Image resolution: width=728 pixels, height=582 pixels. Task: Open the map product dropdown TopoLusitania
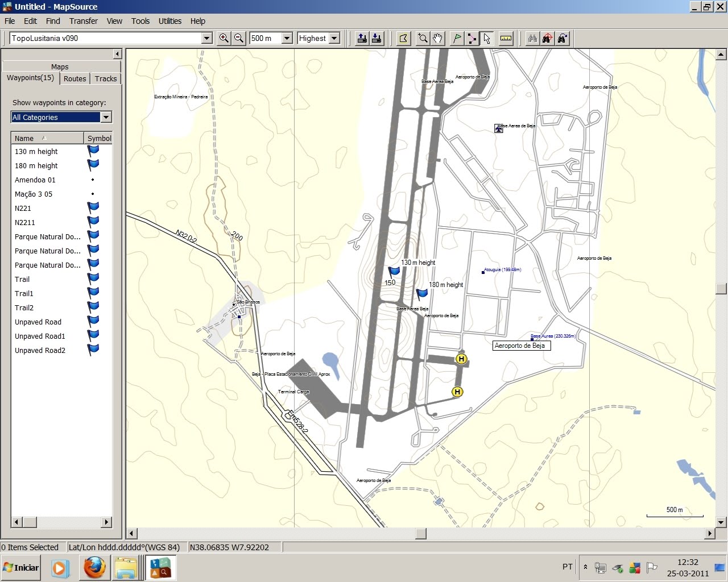click(x=207, y=38)
